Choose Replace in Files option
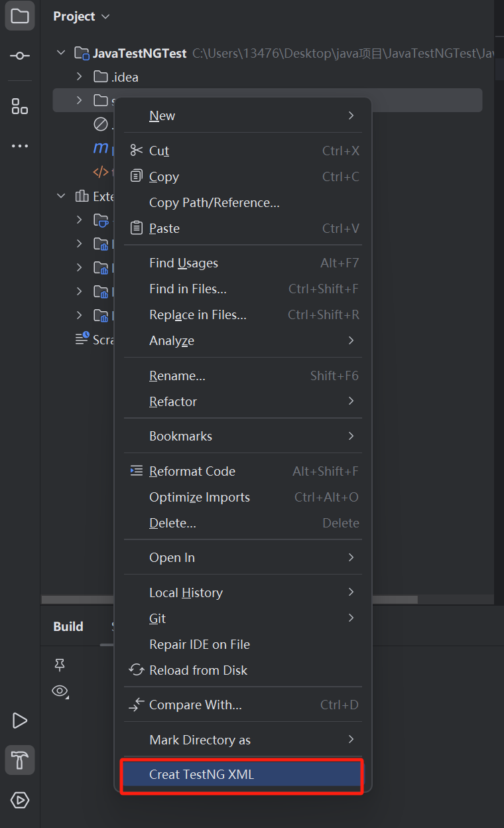The width and height of the screenshot is (504, 828). pos(243,314)
